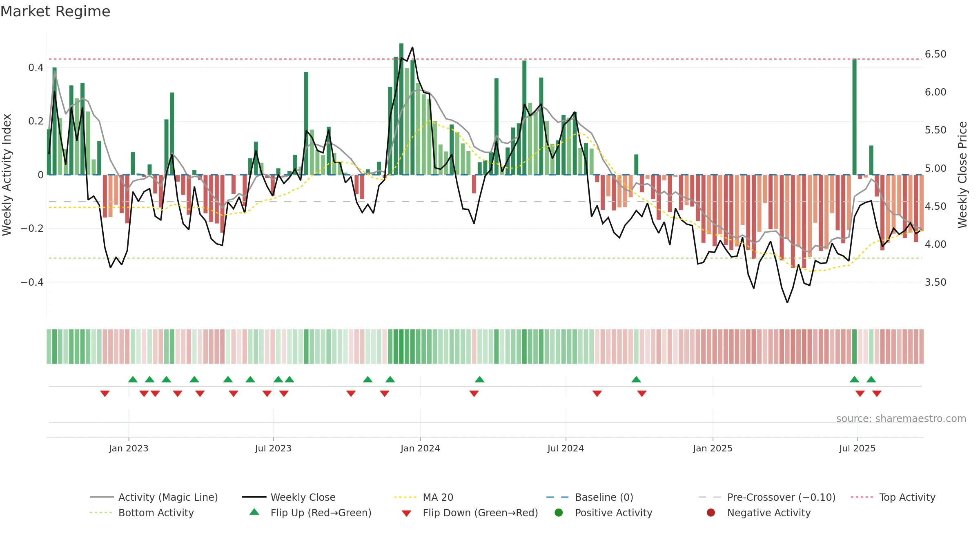
Task: Click the Jul 2025 axis label
Action: pyautogui.click(x=857, y=448)
